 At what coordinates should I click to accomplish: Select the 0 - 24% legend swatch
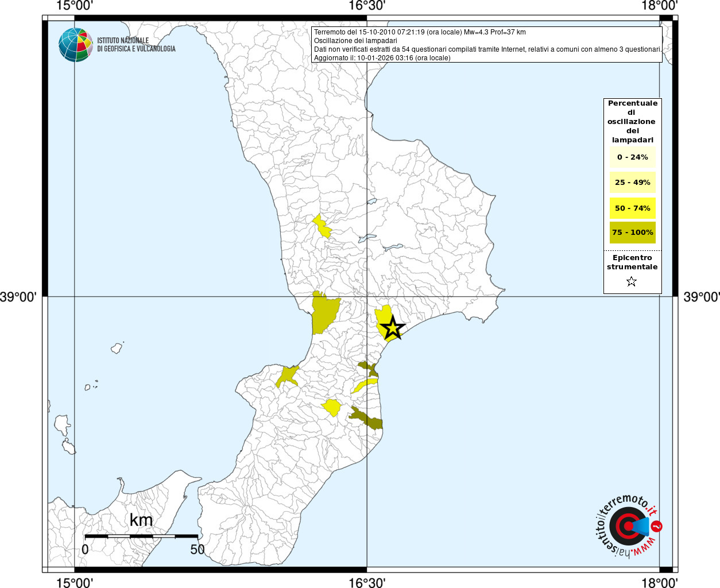[x=632, y=157]
